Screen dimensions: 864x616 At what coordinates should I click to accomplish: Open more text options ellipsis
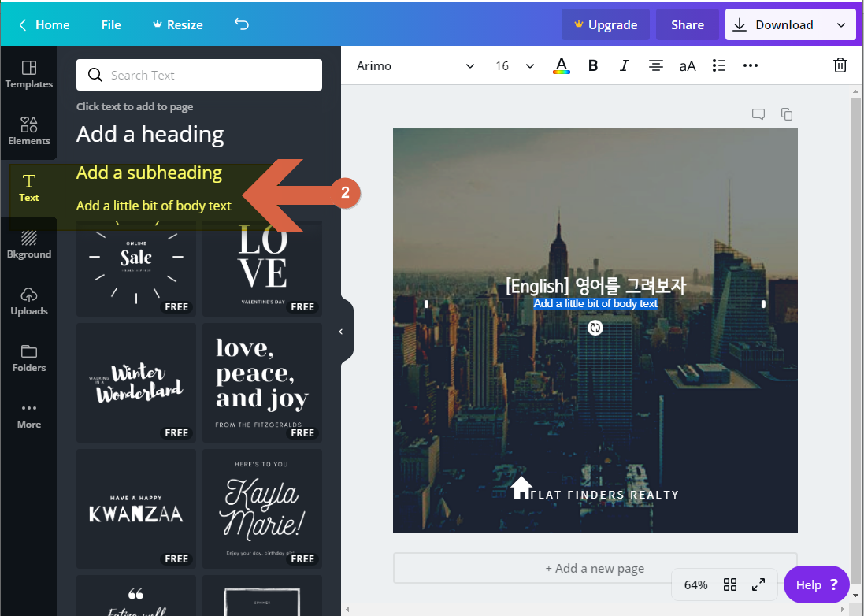pyautogui.click(x=751, y=65)
